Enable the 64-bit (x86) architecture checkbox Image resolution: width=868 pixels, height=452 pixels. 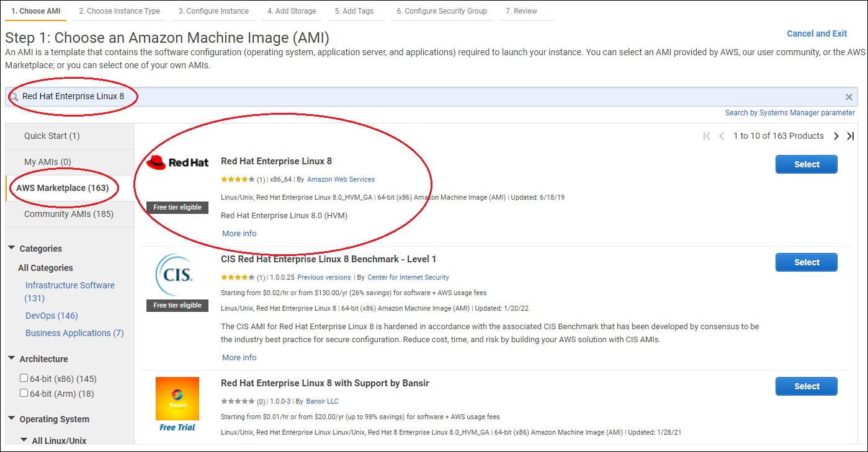(x=24, y=378)
